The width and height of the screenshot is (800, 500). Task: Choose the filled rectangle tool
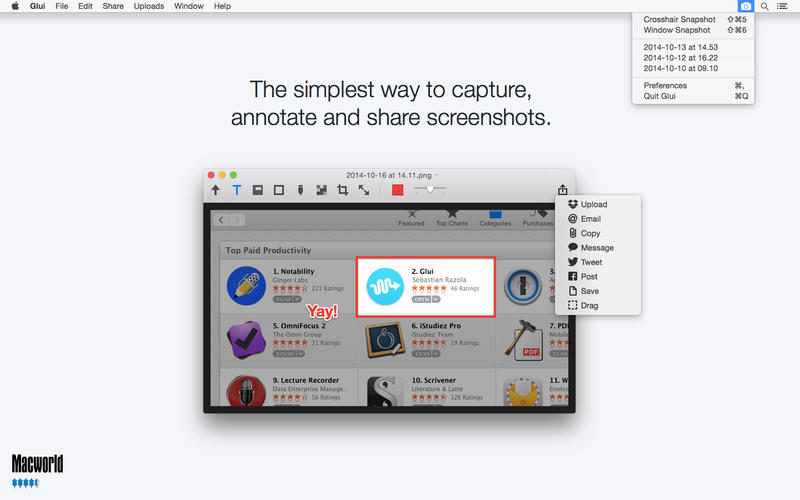[x=258, y=190]
